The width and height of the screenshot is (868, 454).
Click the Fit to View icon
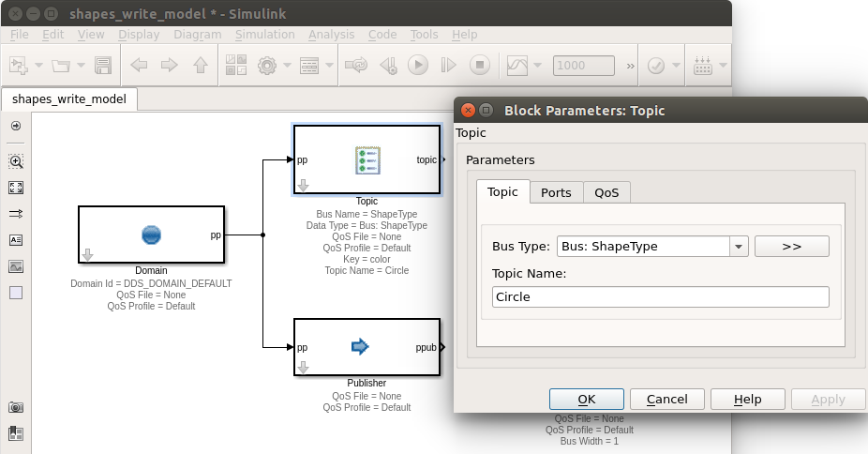point(16,188)
